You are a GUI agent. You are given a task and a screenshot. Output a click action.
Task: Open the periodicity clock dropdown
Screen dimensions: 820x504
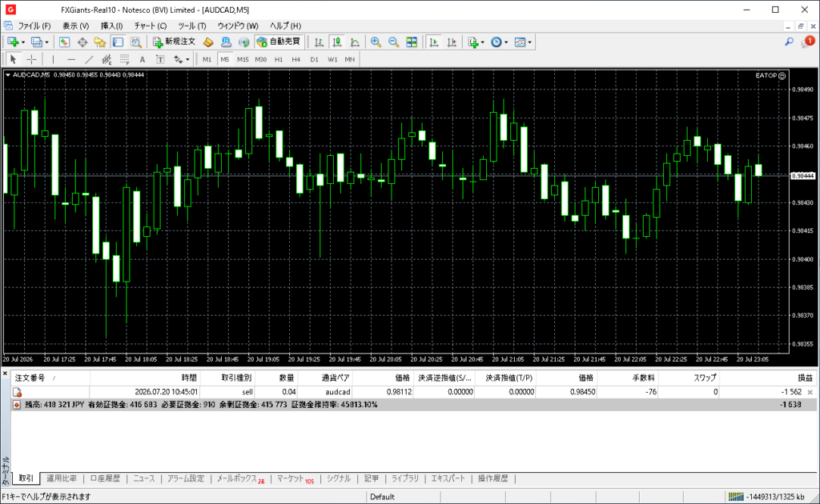pos(500,42)
